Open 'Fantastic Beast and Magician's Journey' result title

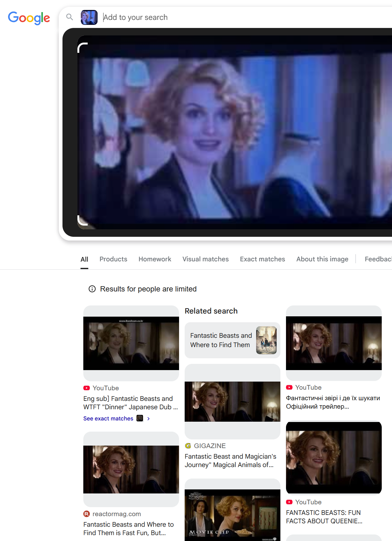tap(230, 461)
